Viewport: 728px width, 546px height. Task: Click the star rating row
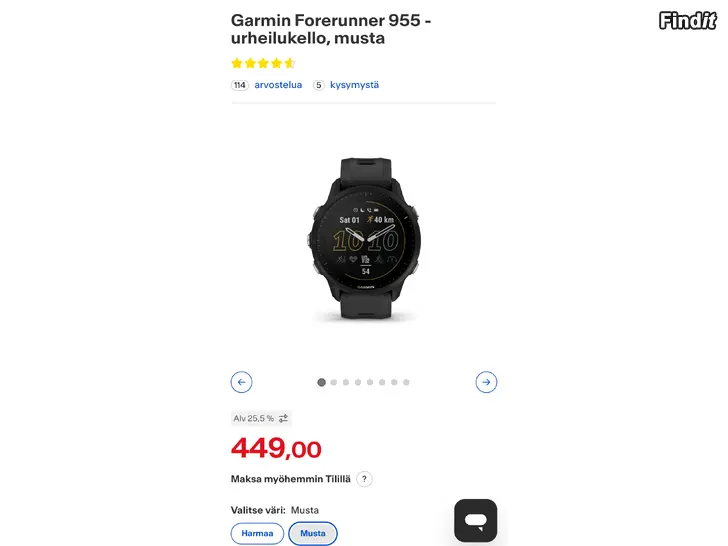click(x=263, y=63)
